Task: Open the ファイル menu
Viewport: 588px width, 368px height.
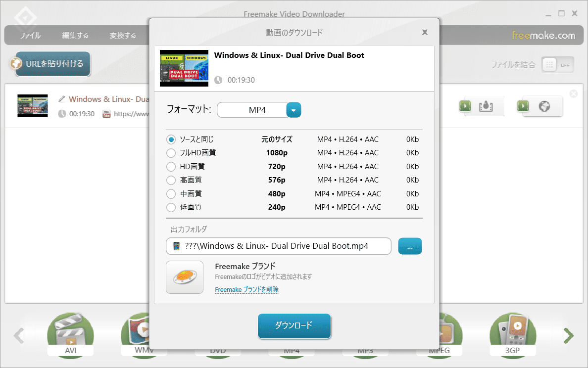Action: [30, 36]
